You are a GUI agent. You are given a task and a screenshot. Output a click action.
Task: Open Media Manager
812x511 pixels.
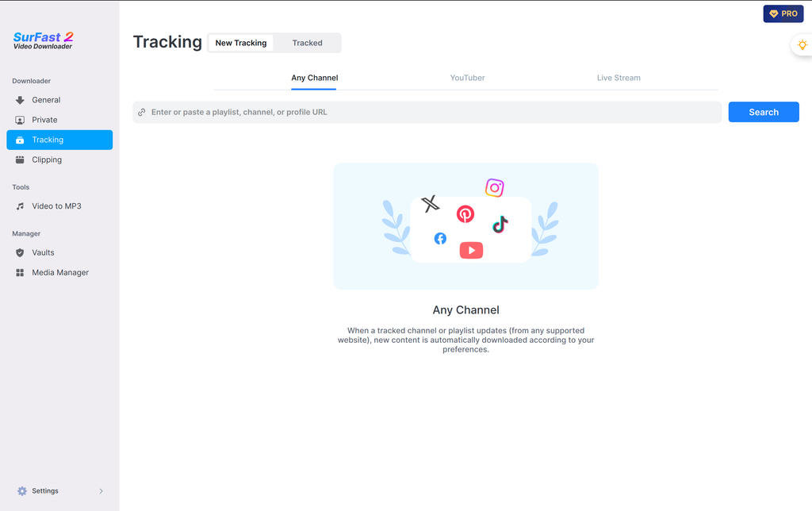(x=59, y=273)
